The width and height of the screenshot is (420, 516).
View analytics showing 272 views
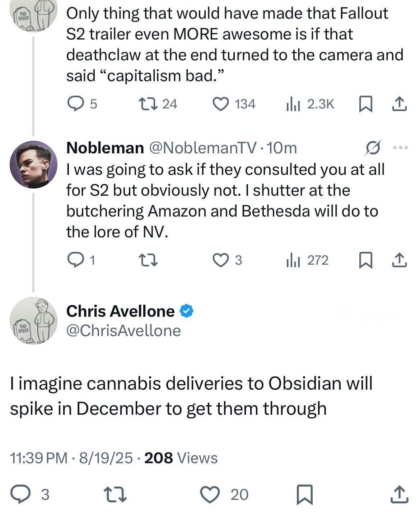click(293, 260)
